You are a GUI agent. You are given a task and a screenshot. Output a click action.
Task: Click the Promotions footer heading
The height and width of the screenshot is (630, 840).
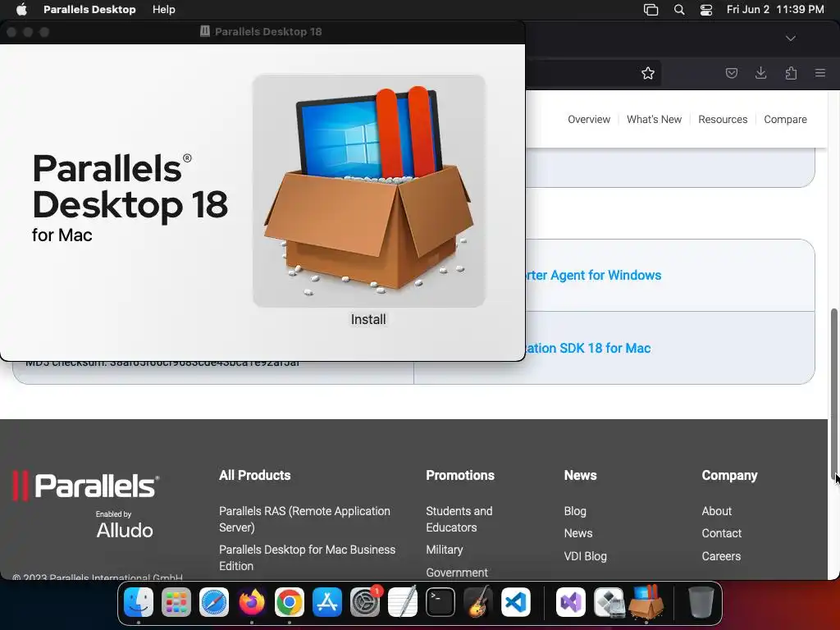[459, 475]
